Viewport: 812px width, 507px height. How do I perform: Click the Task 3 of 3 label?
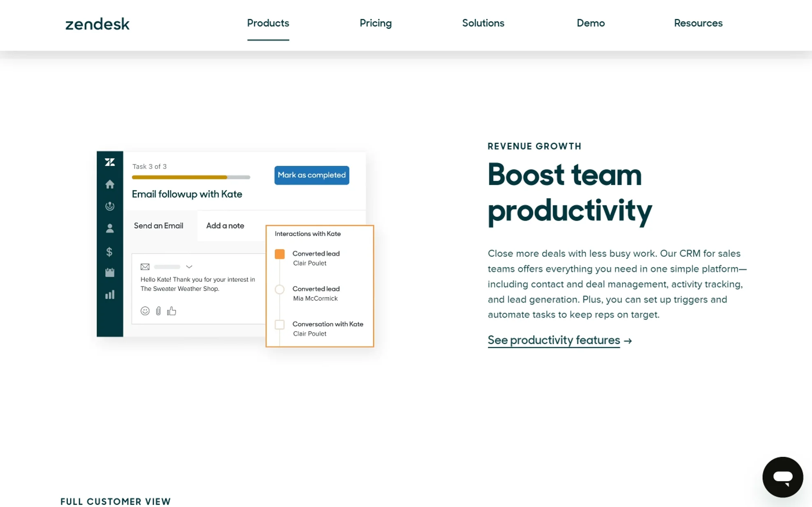click(149, 167)
